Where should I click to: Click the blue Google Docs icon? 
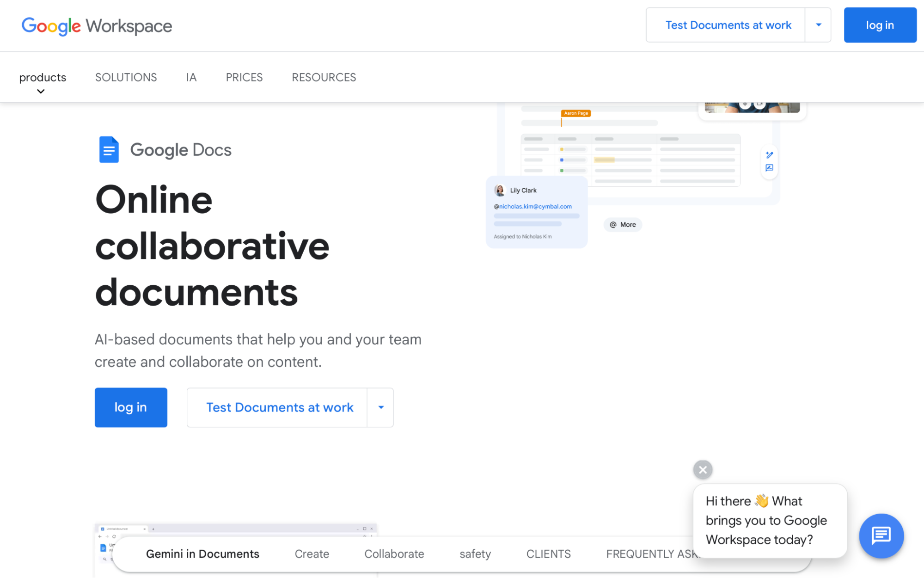(x=109, y=149)
